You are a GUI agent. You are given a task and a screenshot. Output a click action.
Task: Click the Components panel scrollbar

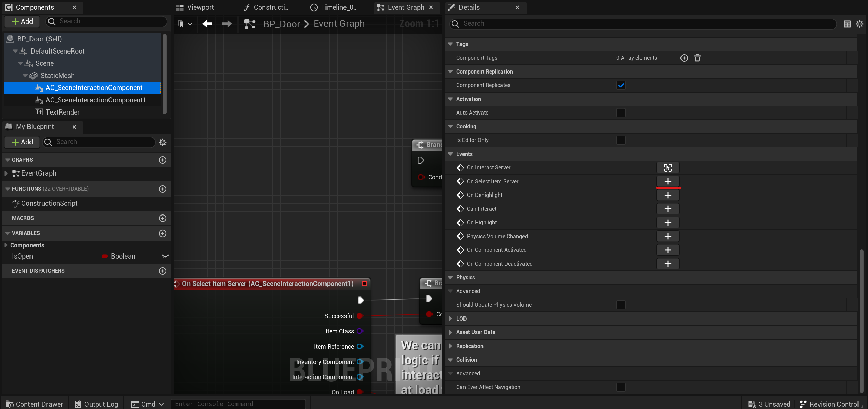click(x=164, y=74)
